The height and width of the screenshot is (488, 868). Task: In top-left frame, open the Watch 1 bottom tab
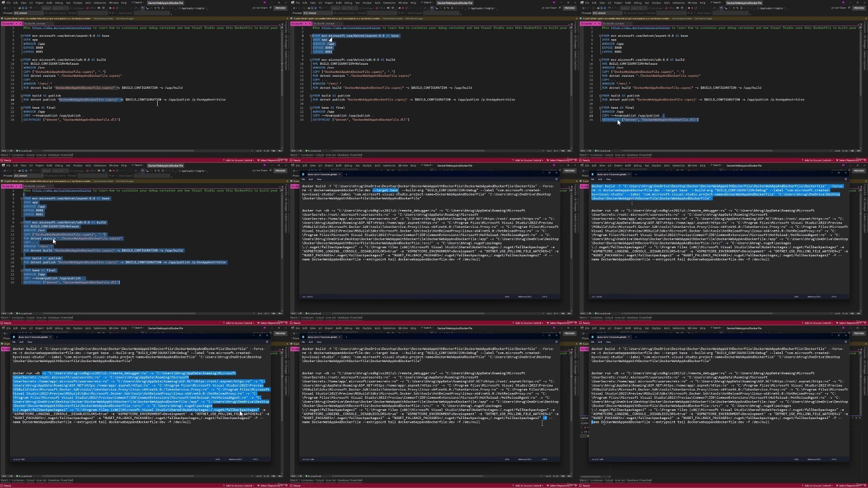tap(5, 155)
